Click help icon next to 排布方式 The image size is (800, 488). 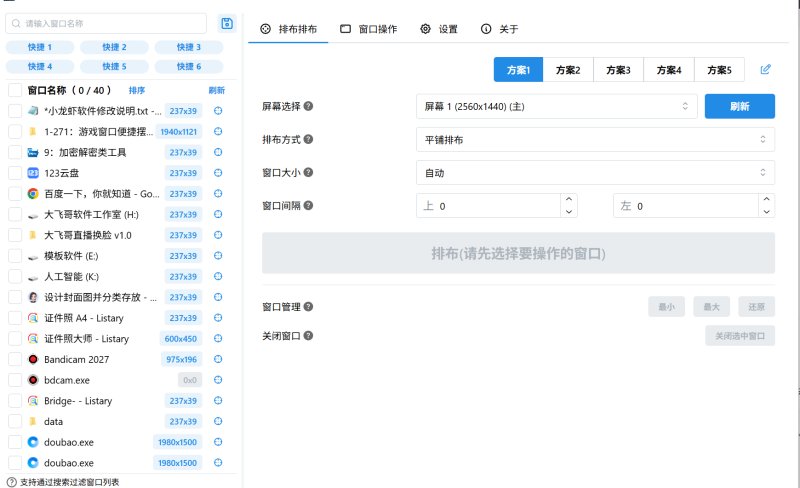tap(308, 139)
